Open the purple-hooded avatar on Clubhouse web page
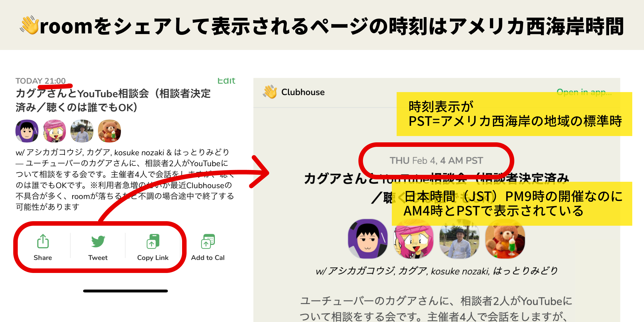 (x=368, y=239)
